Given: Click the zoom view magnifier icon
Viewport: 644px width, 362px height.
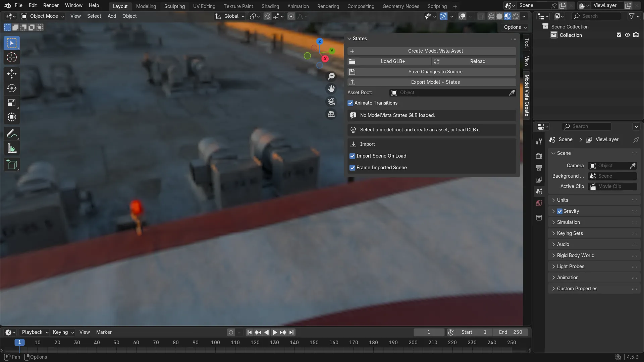Looking at the screenshot, I should (x=331, y=76).
